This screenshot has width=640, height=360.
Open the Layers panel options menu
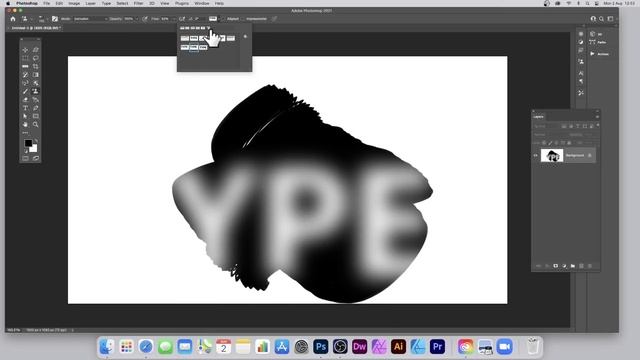tap(597, 117)
